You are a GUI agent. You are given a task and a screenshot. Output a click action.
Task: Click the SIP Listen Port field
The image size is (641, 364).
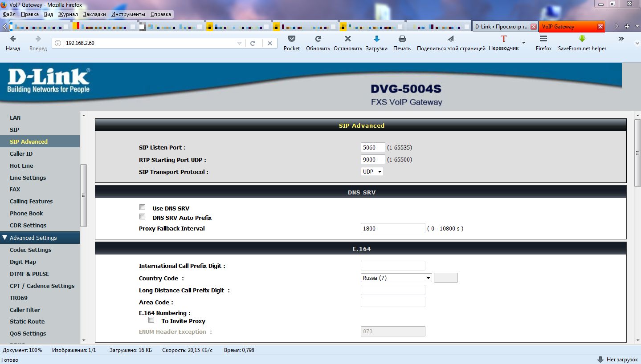(x=372, y=148)
